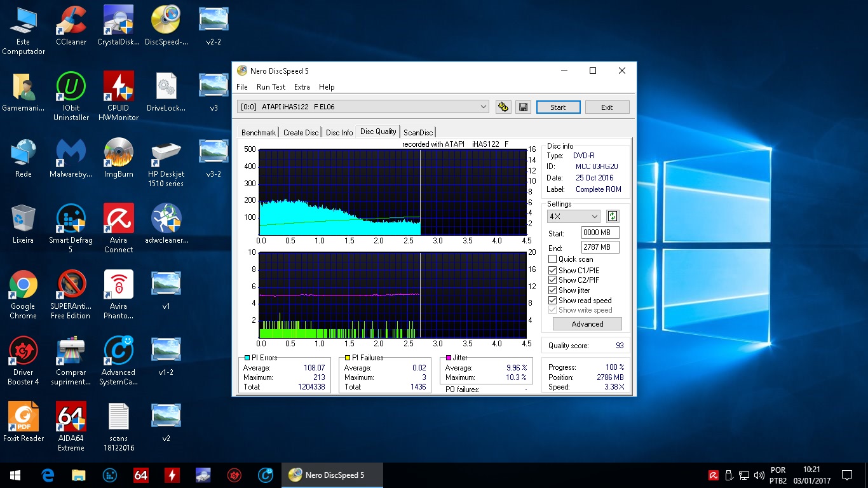Image resolution: width=868 pixels, height=488 pixels.
Task: Toggle Show C2/PIF checkbox
Action: click(x=552, y=280)
